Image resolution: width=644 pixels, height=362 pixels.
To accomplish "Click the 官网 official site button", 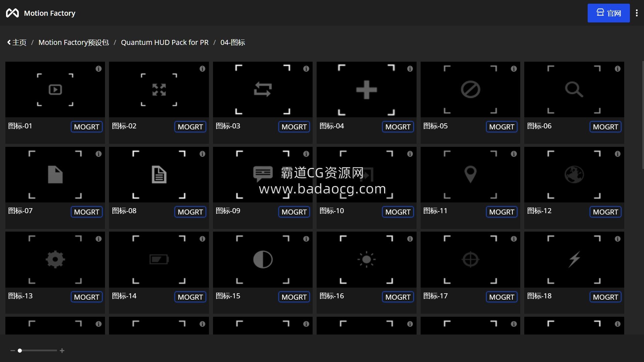I will [608, 13].
